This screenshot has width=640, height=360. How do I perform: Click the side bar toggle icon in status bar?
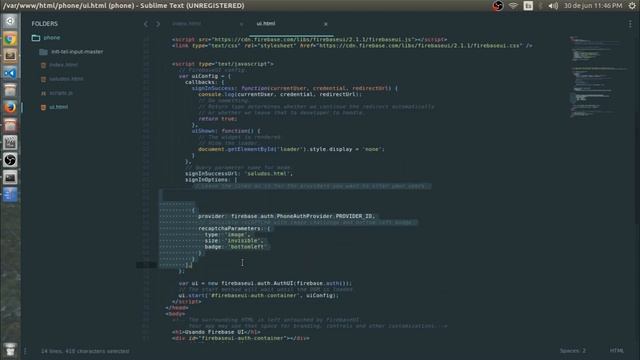pos(25,351)
